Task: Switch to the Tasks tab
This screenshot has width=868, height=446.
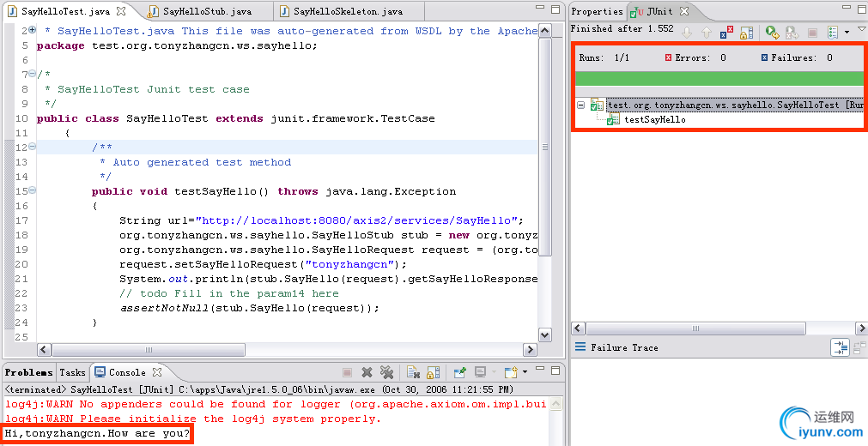Action: [x=72, y=372]
